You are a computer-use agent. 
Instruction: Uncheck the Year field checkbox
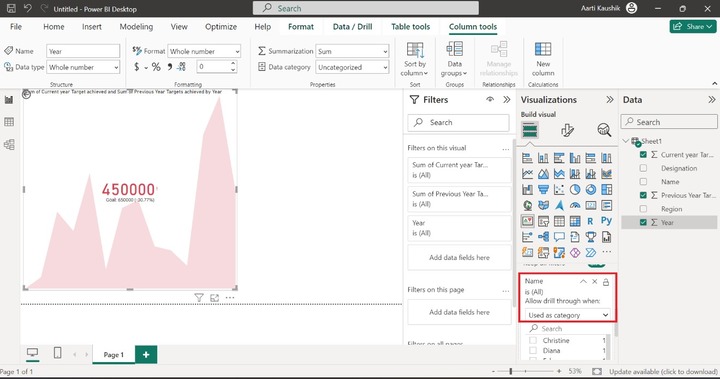click(x=643, y=222)
